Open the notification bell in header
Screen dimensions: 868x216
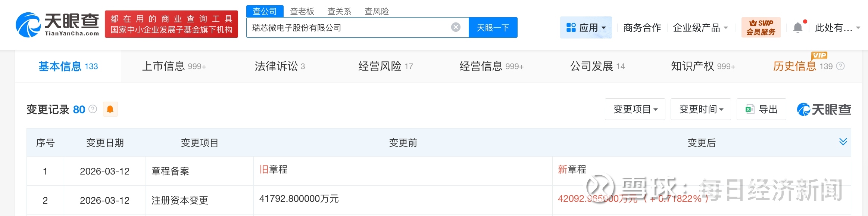(x=798, y=28)
